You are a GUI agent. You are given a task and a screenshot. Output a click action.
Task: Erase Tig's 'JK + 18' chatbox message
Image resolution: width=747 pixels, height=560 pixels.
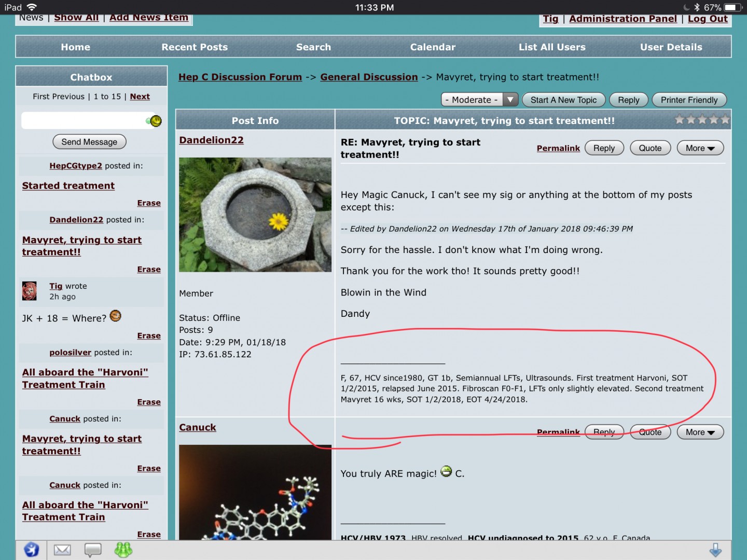[149, 336]
